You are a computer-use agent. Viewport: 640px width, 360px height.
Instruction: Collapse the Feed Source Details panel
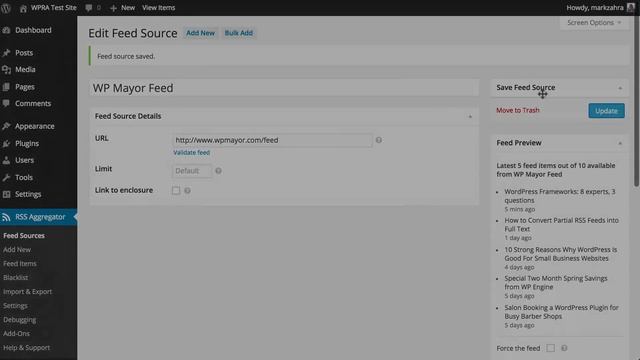[x=470, y=117]
